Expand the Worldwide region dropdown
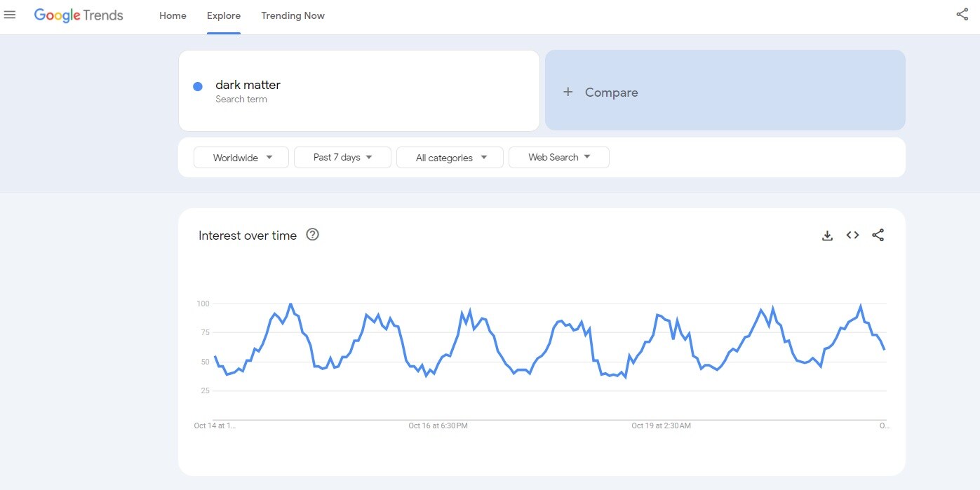The height and width of the screenshot is (490, 980). click(x=241, y=158)
